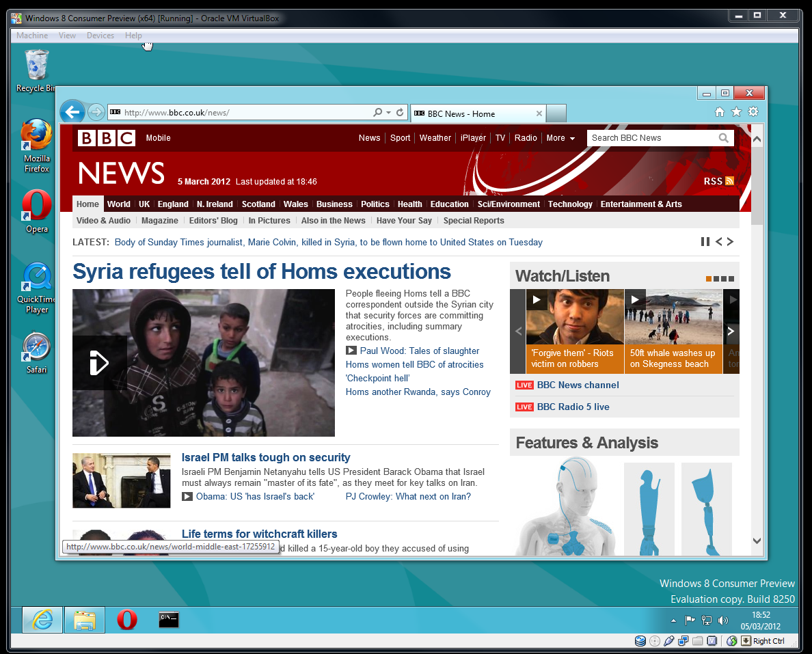Click the search magnifier in address bar

pyautogui.click(x=378, y=112)
